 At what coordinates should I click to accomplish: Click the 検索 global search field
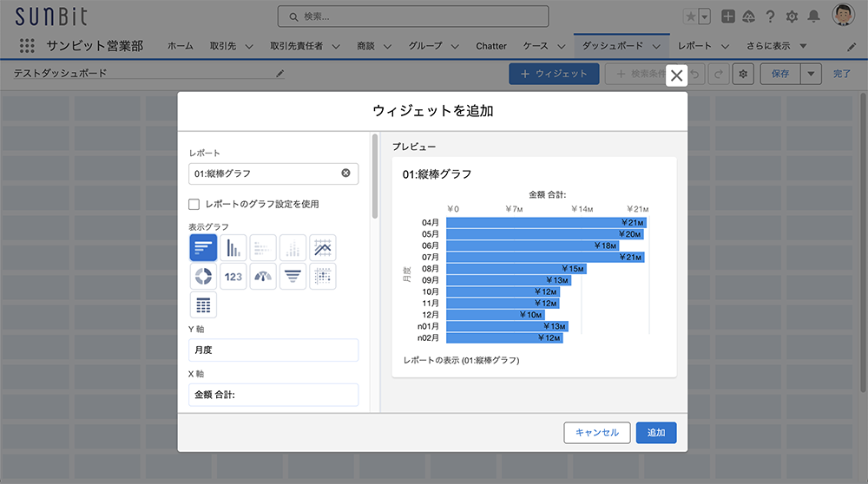tap(413, 16)
